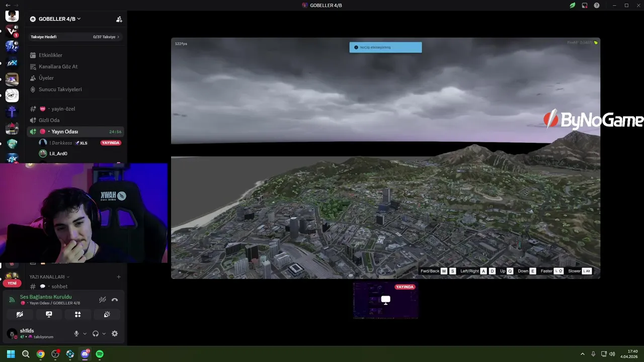Select the purple cross server icon
Screen dimensions: 644x362
pyautogui.click(x=12, y=111)
